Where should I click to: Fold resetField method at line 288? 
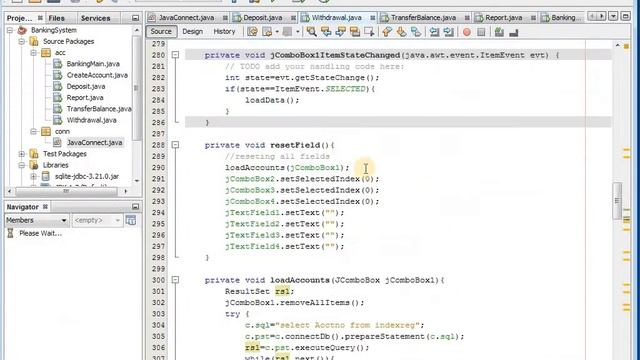[175, 145]
